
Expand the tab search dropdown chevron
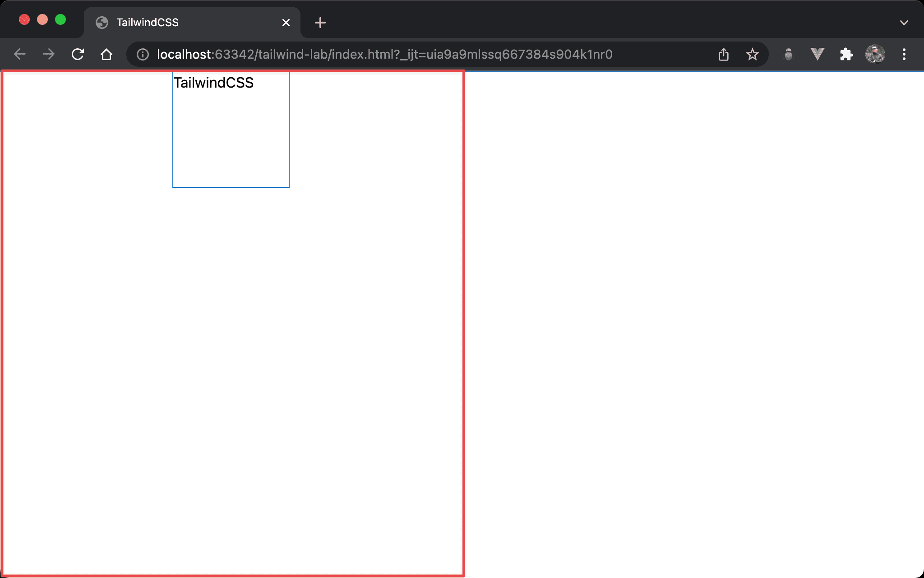[x=904, y=23]
